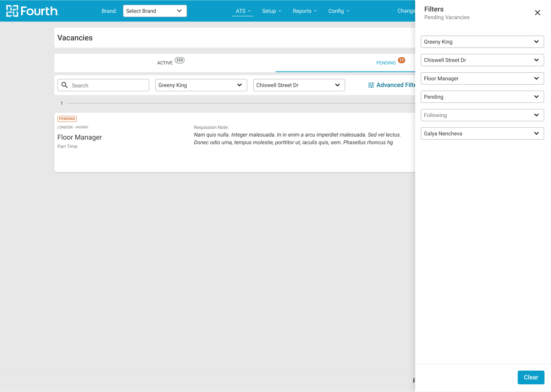This screenshot has width=551, height=392.
Task: Click the Clear button in Filters
Action: (x=531, y=377)
